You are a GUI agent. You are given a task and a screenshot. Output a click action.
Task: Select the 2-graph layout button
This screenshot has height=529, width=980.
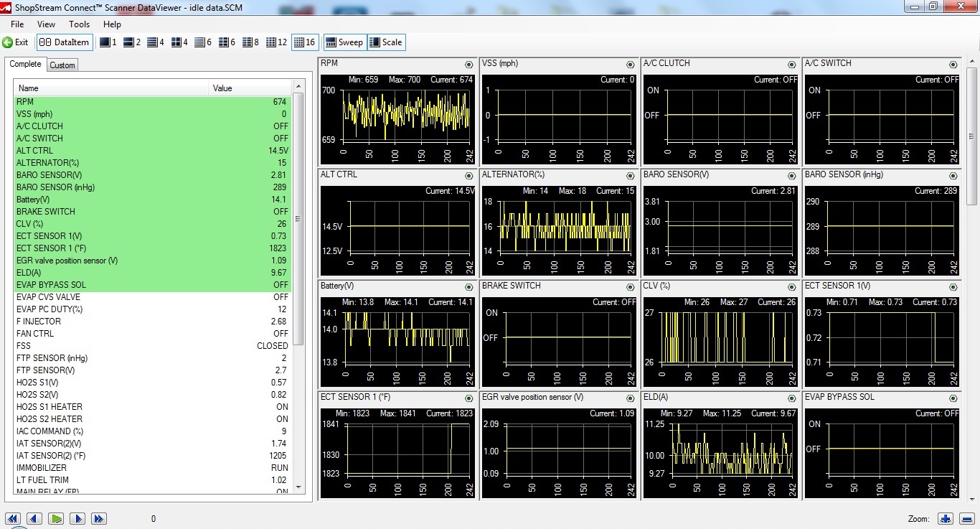(132, 42)
